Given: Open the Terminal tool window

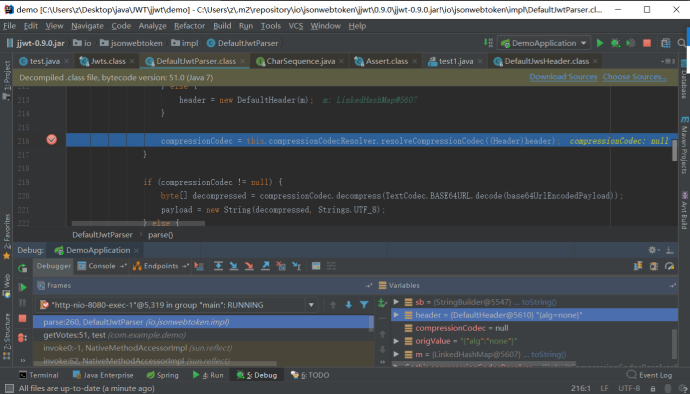Looking at the screenshot, I should (39, 375).
